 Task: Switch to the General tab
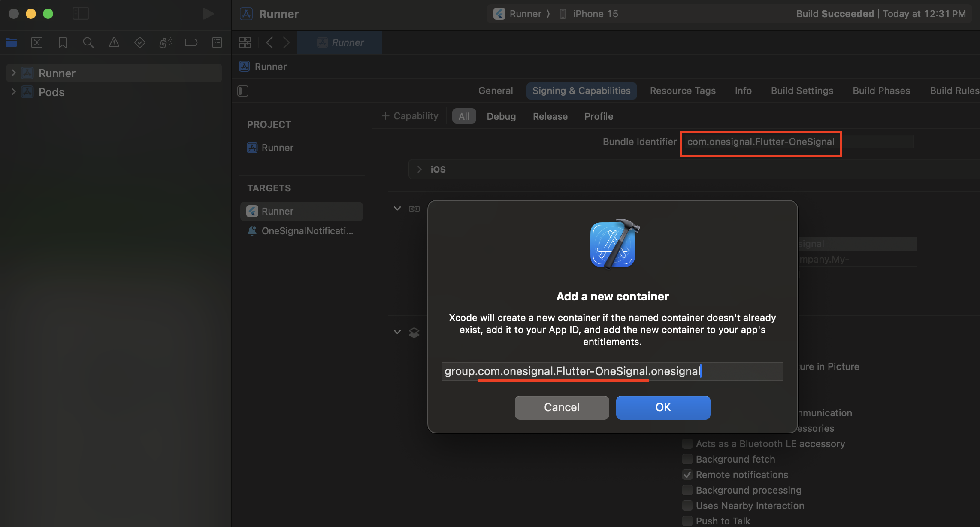(496, 91)
